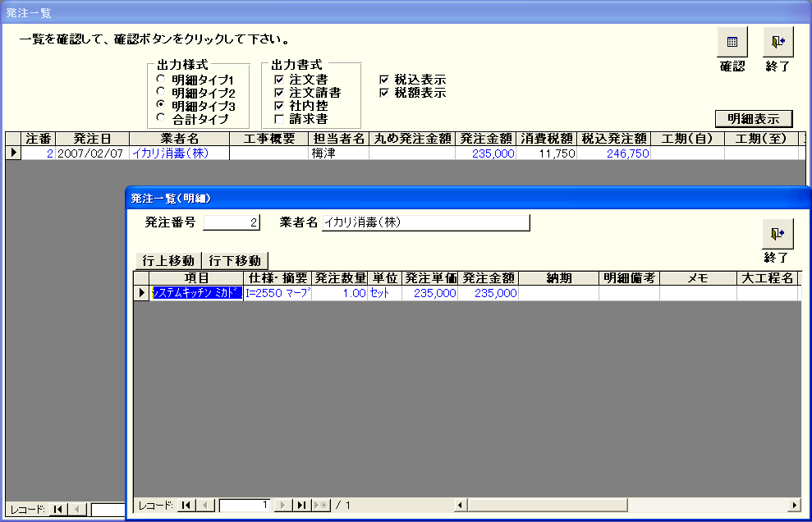This screenshot has height=522, width=812.
Task: Click the 業者名 field イカリ消毒(株)
Action: 425,222
